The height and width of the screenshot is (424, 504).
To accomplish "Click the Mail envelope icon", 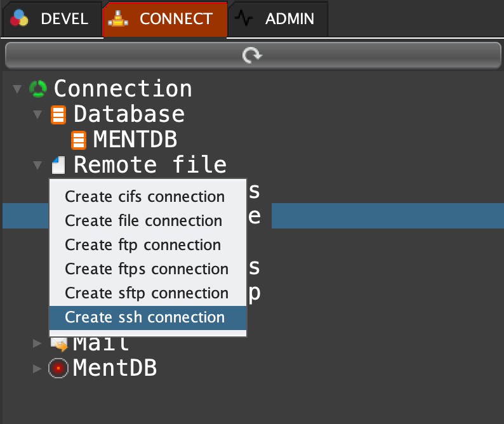I will click(59, 345).
